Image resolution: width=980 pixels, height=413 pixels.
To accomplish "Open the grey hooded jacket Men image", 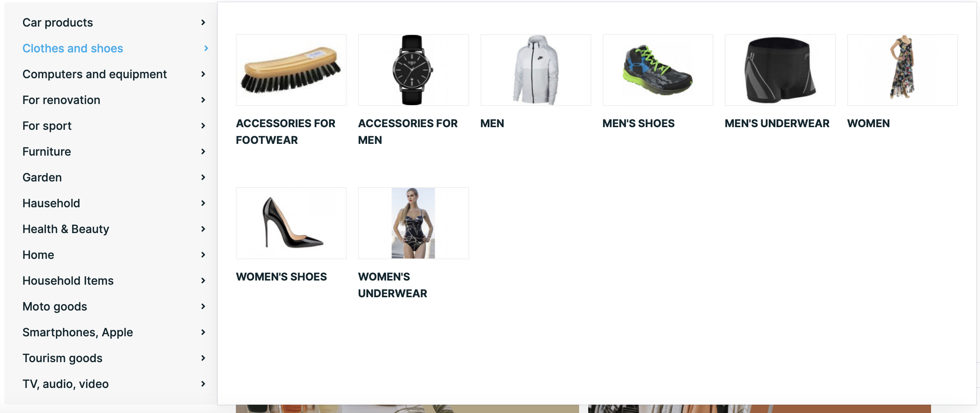I will (x=536, y=70).
